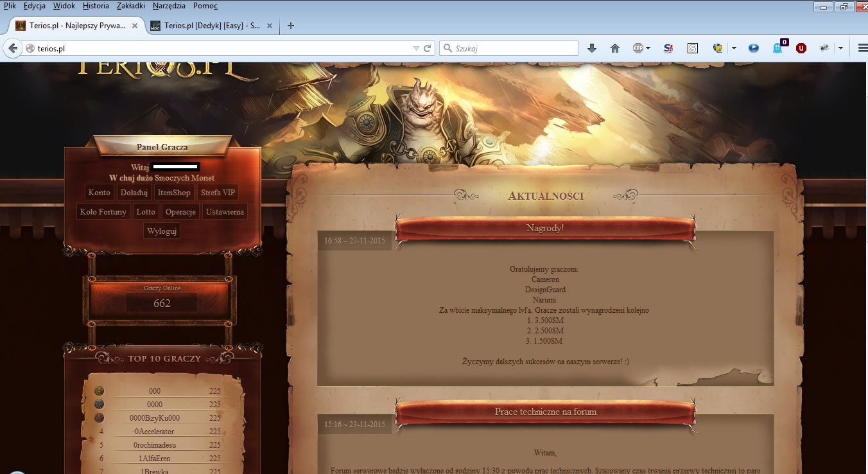Open the Pomoc menu
The image size is (868, 474).
205,6
